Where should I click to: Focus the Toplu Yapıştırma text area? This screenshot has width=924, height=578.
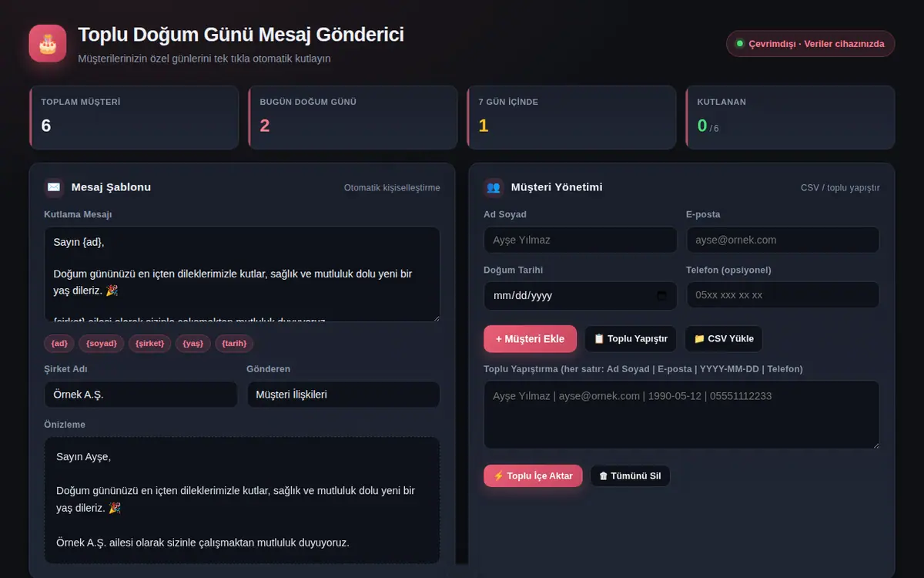[x=681, y=415]
